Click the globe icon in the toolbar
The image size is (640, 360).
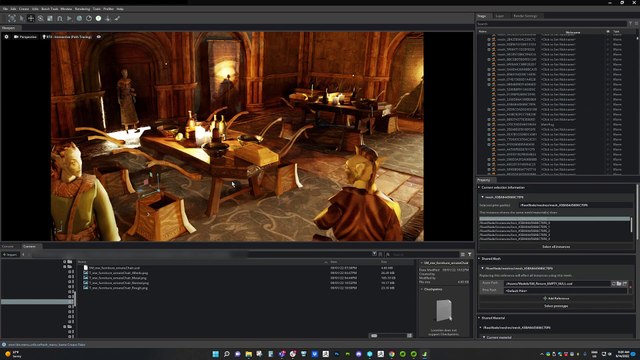[79, 18]
